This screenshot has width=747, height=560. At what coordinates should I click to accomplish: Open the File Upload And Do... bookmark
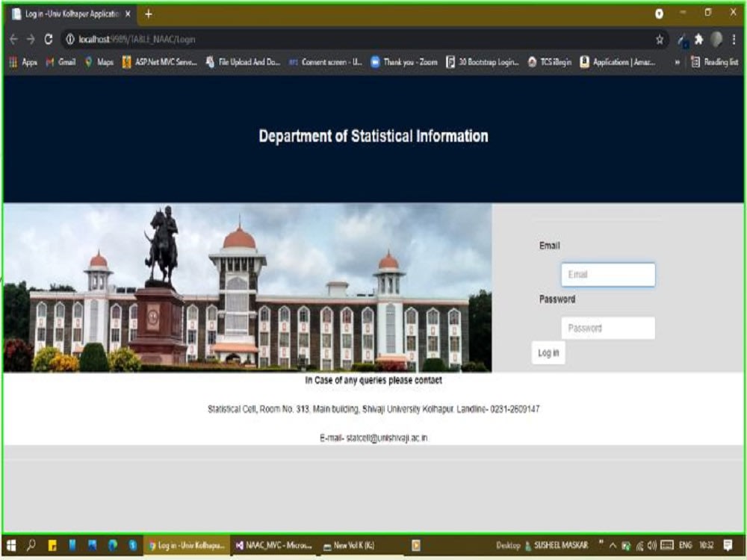[243, 62]
